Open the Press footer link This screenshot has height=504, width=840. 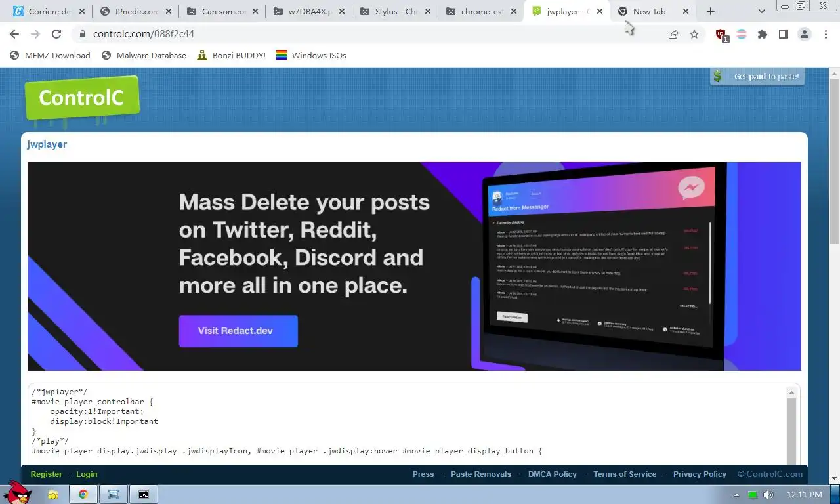click(x=423, y=474)
